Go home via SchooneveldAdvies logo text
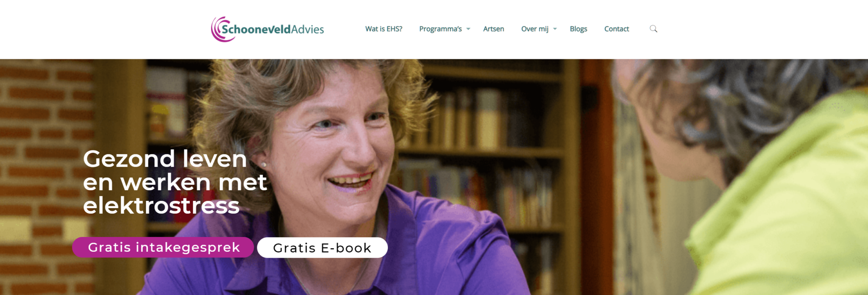Image resolution: width=868 pixels, height=295 pixels. (x=273, y=29)
